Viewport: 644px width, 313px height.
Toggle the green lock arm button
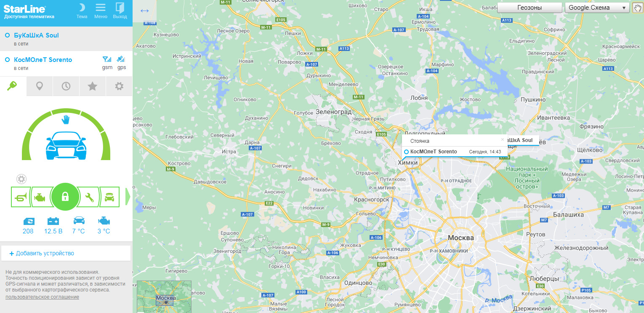[65, 197]
